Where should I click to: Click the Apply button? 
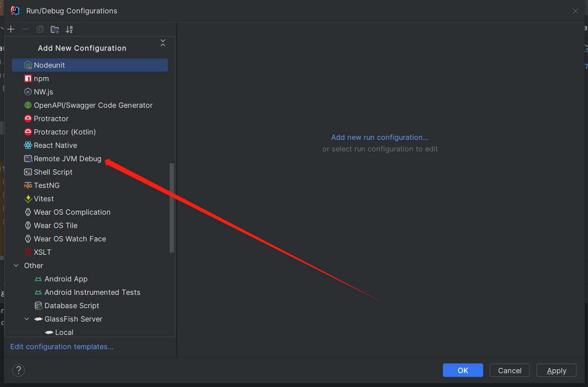[x=556, y=370]
